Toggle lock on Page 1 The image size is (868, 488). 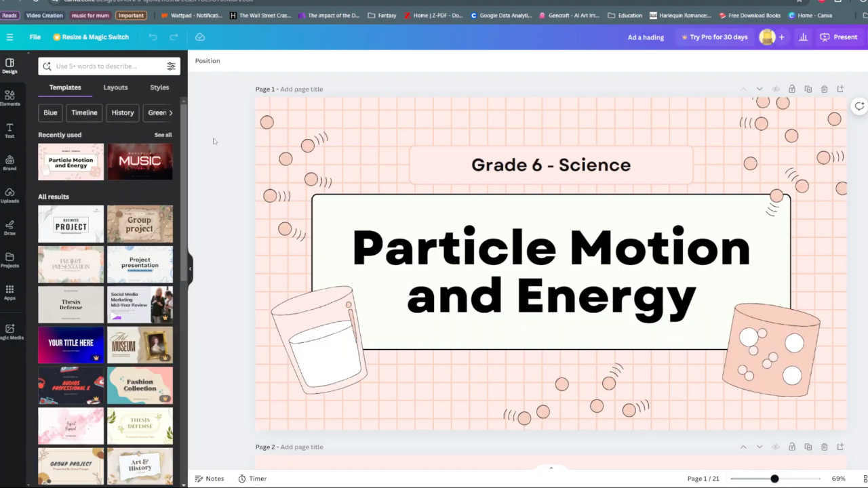(792, 89)
